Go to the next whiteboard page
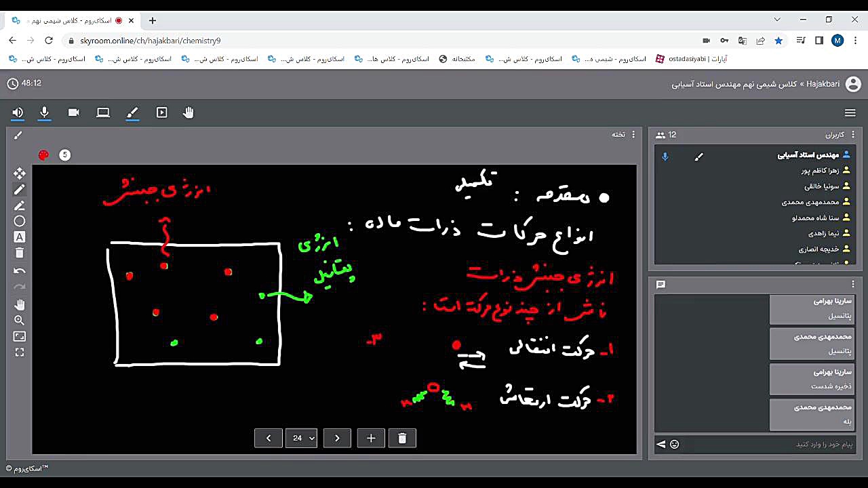 coord(337,439)
